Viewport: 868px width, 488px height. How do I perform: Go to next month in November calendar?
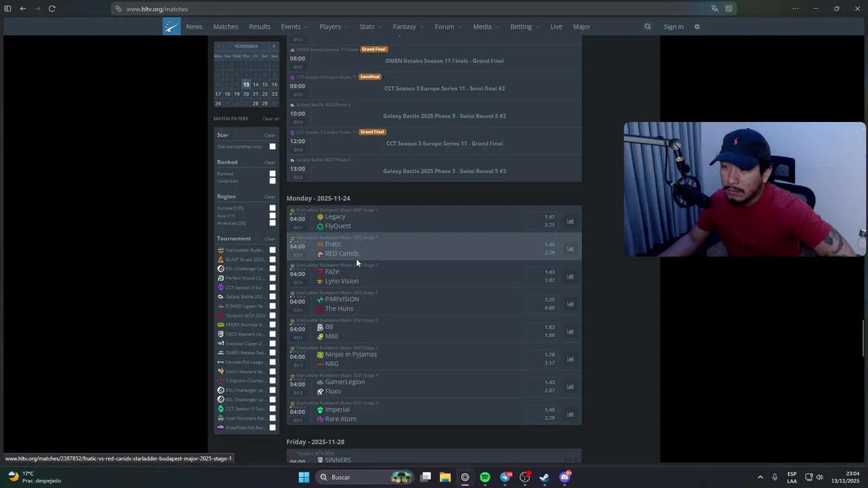(273, 46)
